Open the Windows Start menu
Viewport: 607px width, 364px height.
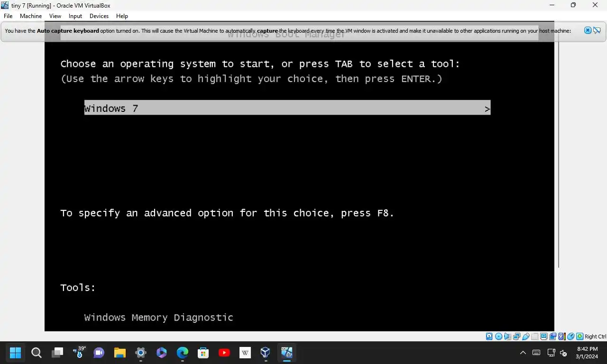(16, 353)
